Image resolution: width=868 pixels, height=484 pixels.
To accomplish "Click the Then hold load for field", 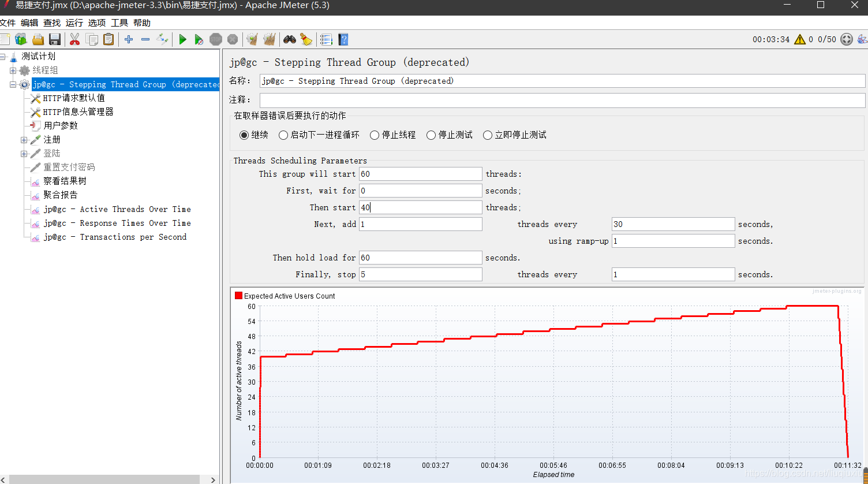I will [420, 258].
